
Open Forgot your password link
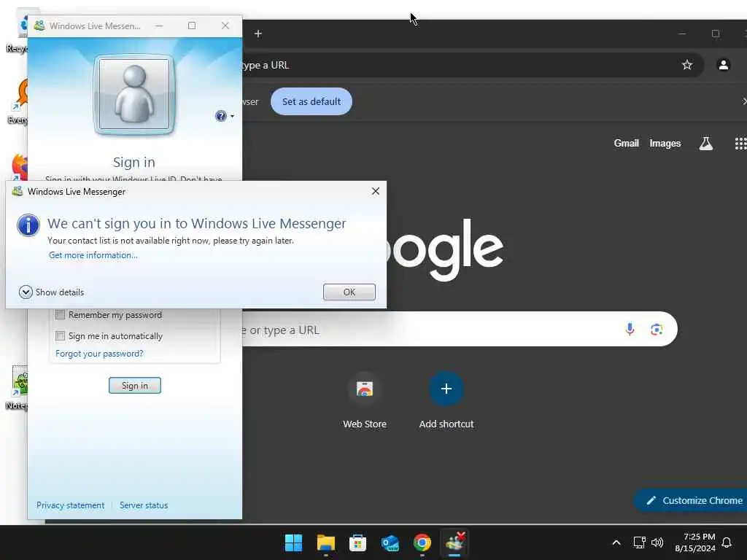point(99,354)
